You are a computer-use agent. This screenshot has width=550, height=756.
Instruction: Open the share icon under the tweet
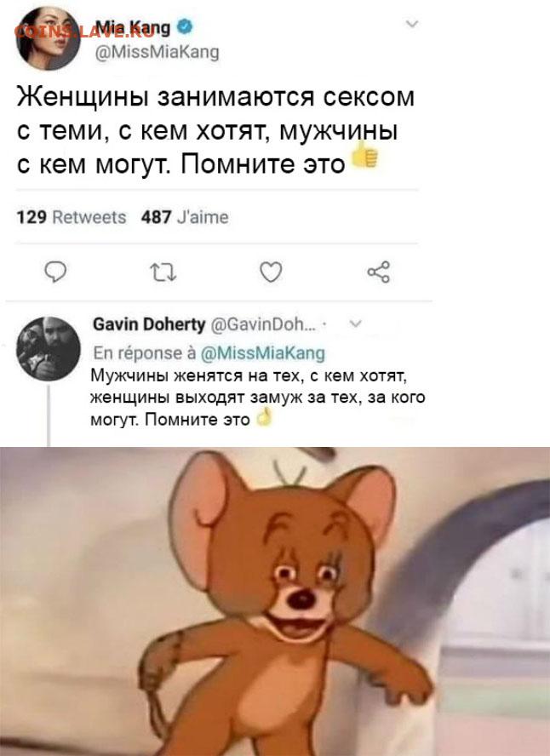tap(378, 272)
